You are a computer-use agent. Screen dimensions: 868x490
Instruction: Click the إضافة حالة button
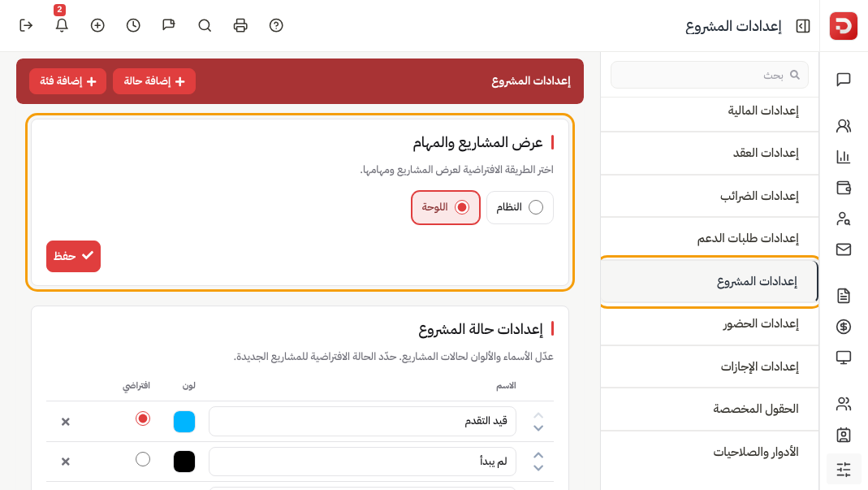[154, 81]
